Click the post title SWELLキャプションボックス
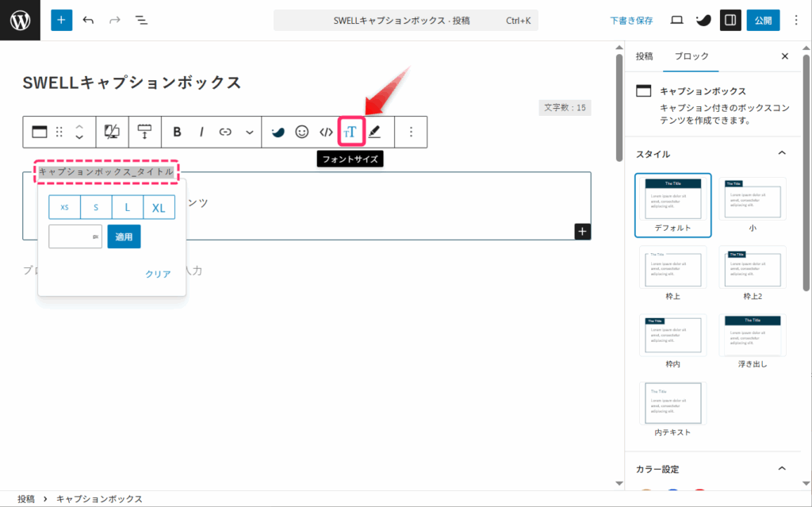Image resolution: width=812 pixels, height=507 pixels. (132, 83)
